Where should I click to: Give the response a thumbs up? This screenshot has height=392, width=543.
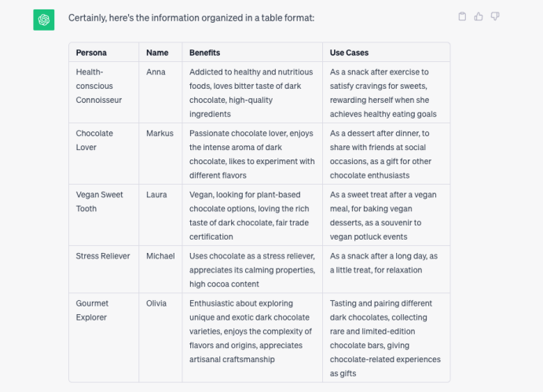click(479, 16)
